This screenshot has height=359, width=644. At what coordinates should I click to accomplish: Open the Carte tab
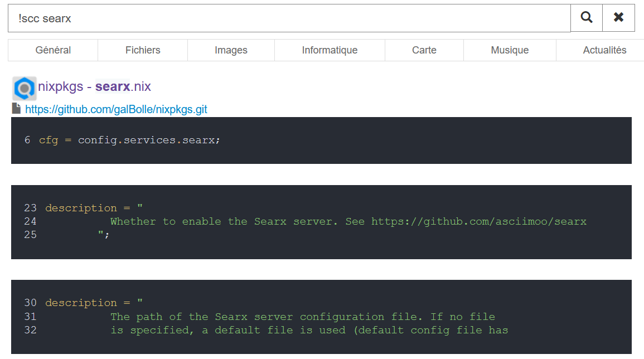pyautogui.click(x=424, y=50)
